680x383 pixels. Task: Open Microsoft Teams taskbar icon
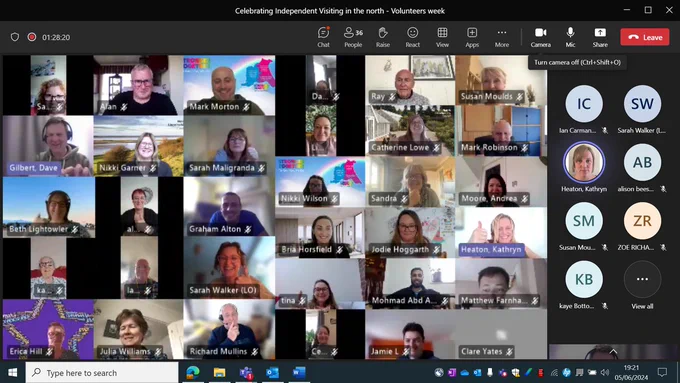246,373
